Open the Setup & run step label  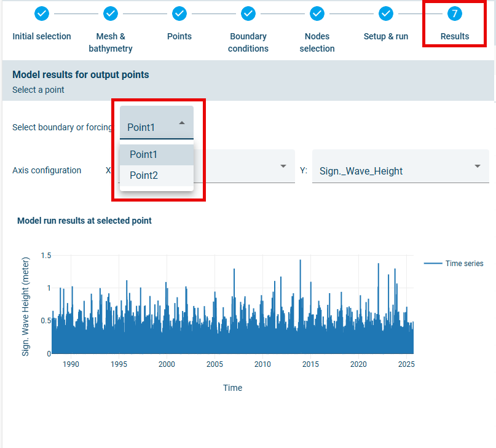[x=386, y=36]
